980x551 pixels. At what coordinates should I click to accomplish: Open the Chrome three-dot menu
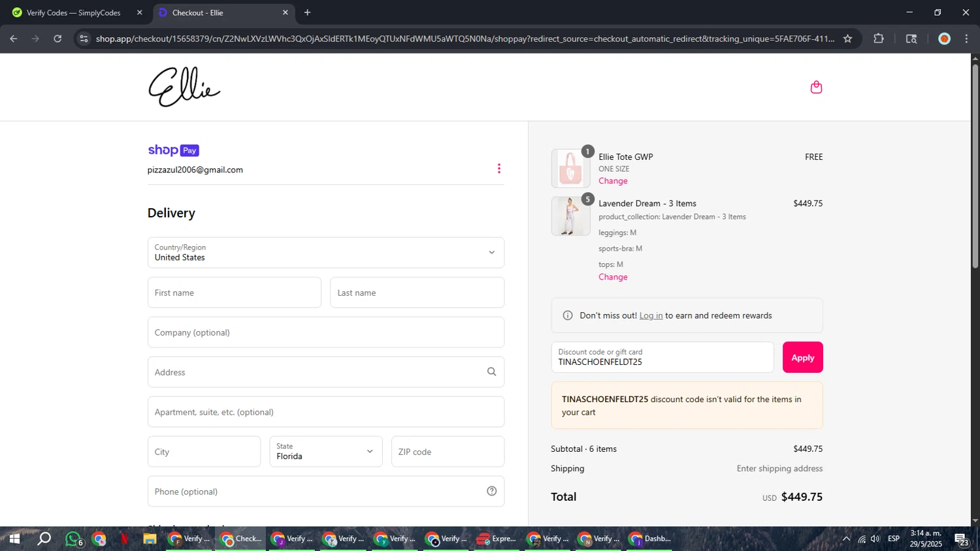pos(966,39)
